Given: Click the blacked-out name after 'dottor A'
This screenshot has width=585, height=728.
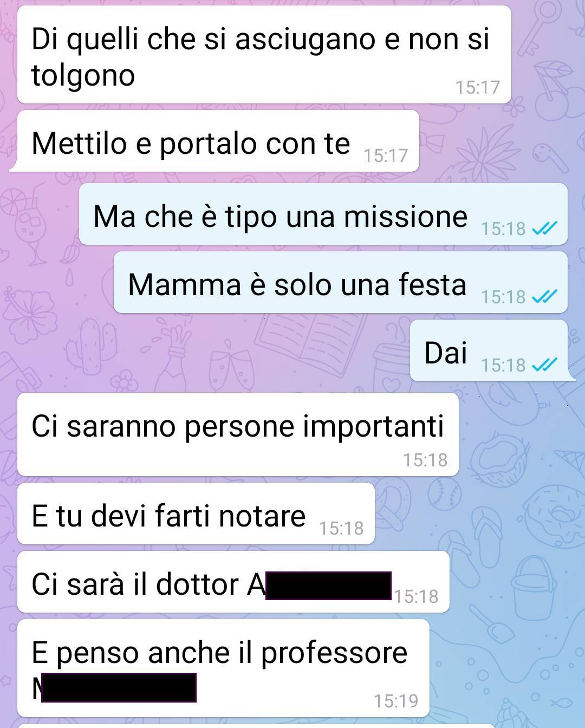Looking at the screenshot, I should click(x=328, y=586).
